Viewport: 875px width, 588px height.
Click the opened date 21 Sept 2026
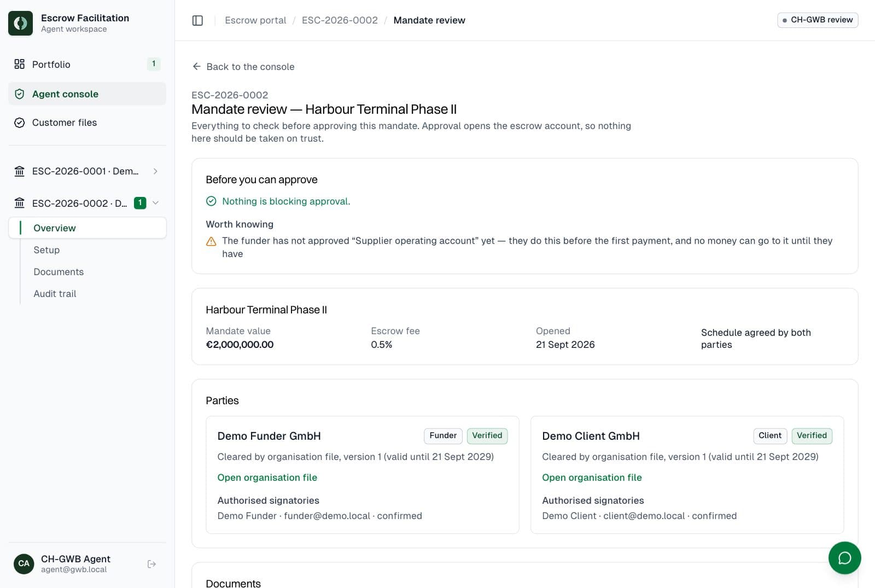pyautogui.click(x=565, y=345)
